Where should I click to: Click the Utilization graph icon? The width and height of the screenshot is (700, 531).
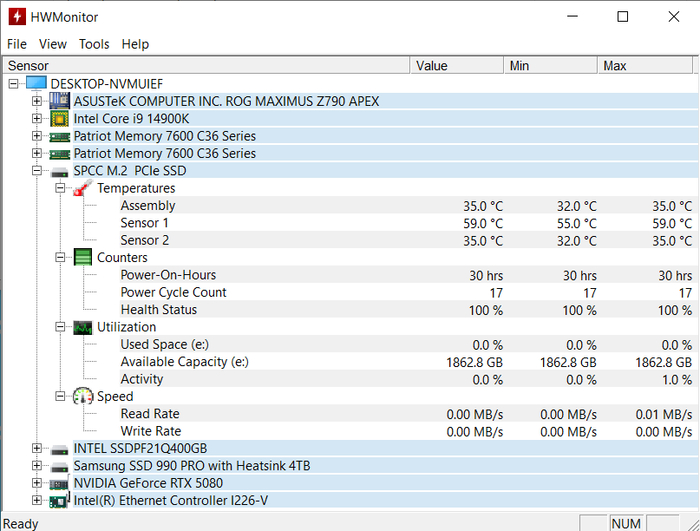[x=83, y=327]
